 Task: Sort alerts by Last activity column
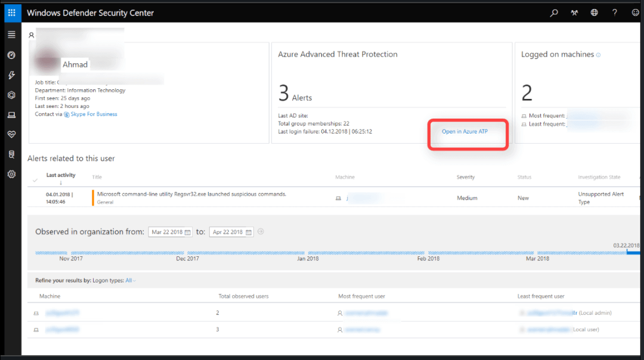tap(61, 176)
